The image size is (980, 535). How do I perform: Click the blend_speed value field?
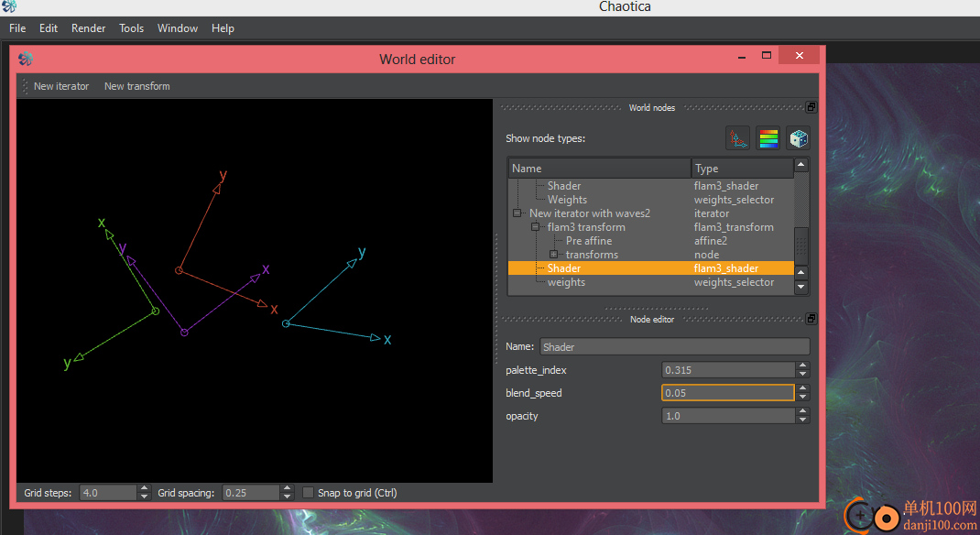[728, 392]
